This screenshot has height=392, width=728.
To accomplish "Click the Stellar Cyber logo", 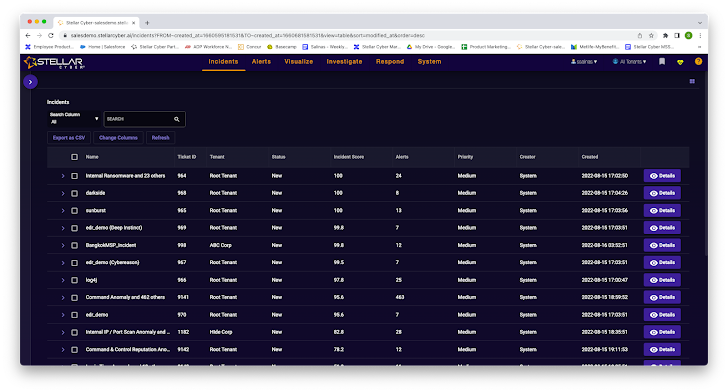I will 54,62.
